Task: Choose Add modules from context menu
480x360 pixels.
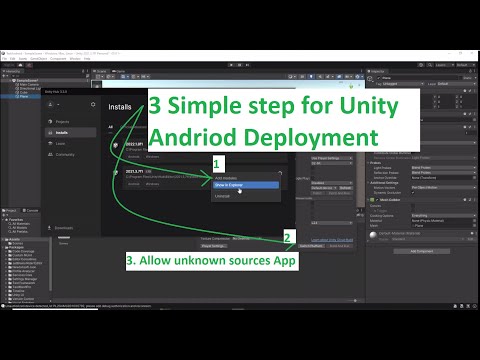Action: pos(246,178)
